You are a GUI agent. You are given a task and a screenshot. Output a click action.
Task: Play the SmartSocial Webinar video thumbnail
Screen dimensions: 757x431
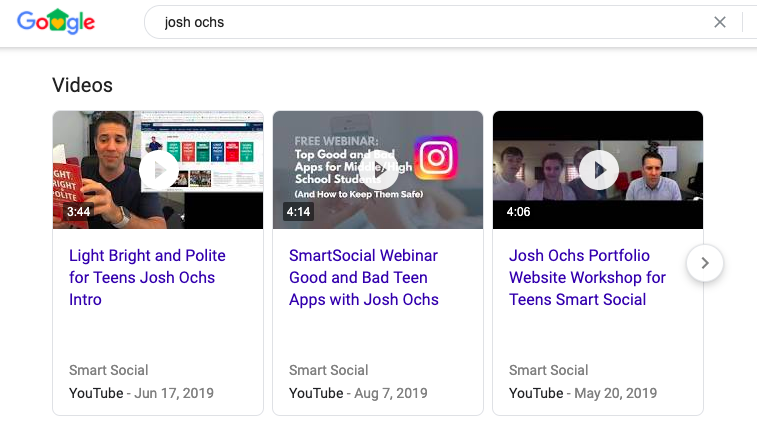click(x=378, y=170)
